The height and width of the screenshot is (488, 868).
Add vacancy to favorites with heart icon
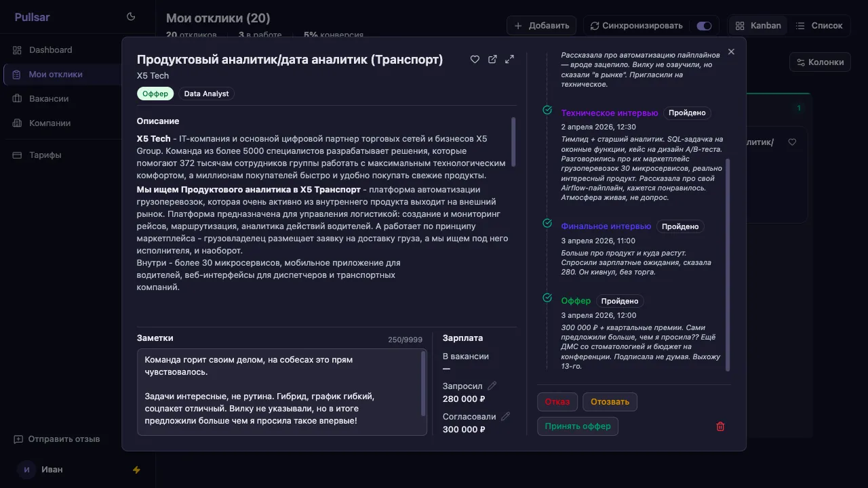coord(475,60)
